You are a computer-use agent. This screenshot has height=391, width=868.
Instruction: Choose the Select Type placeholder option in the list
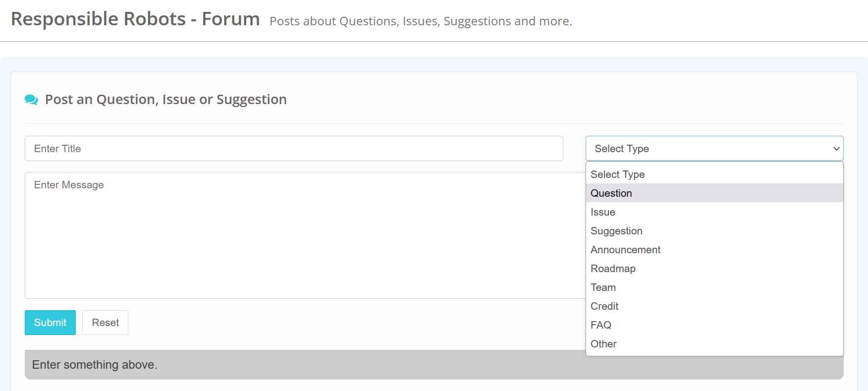tap(617, 174)
